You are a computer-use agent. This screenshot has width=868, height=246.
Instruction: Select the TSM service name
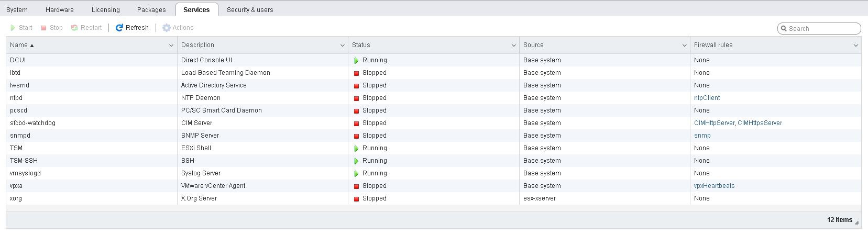16,148
